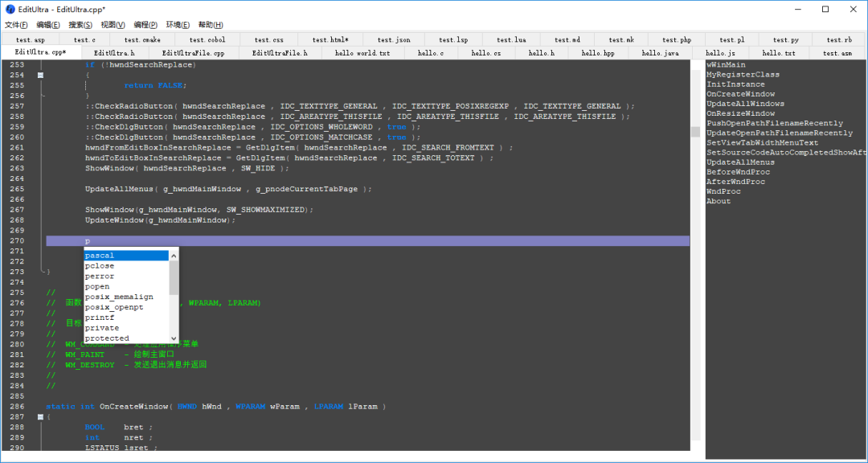This screenshot has width=868, height=463.
Task: Select the EditUltraFile.cpp tab
Action: pyautogui.click(x=193, y=53)
